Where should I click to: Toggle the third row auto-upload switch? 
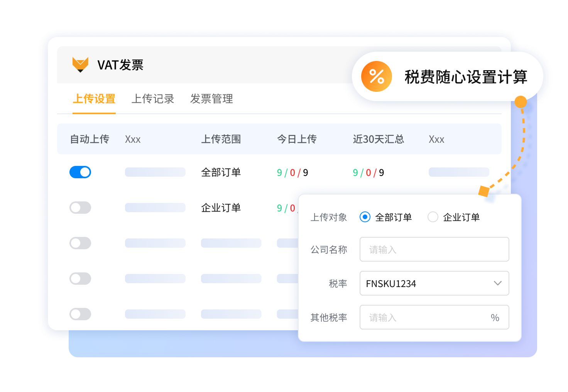coord(80,243)
